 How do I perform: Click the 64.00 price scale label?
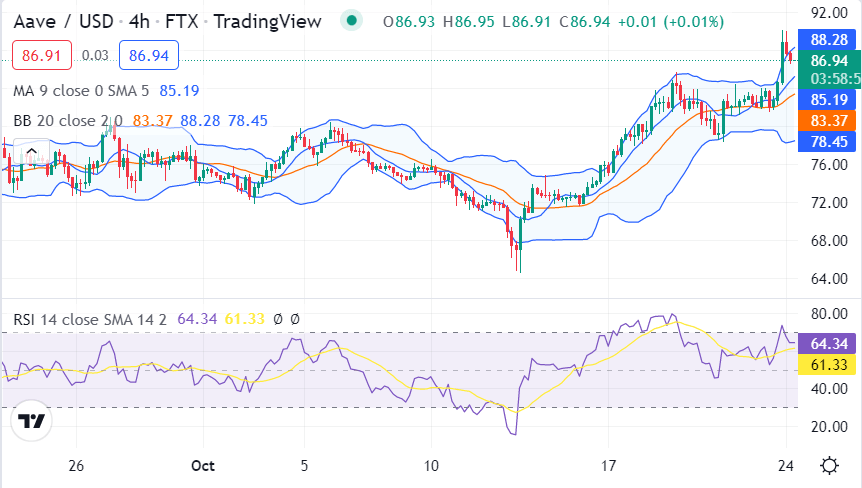click(829, 279)
